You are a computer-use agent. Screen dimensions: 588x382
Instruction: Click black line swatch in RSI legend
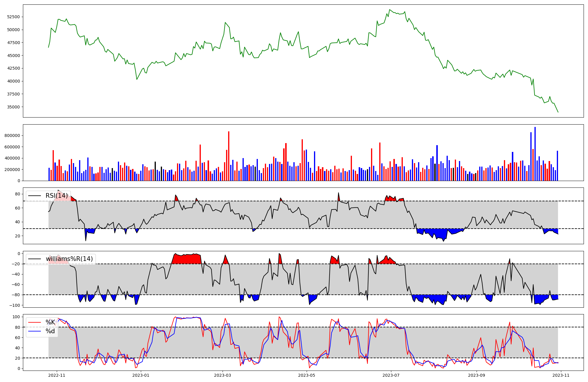34,196
